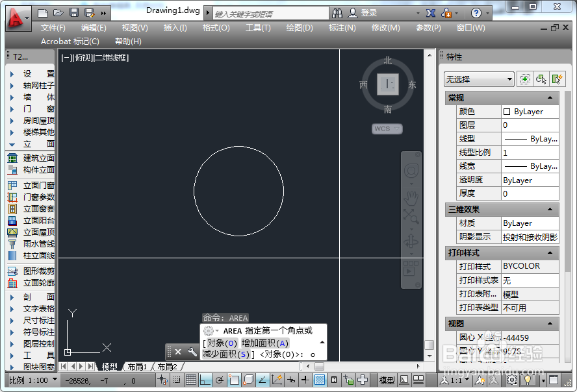Toggle the PICKADD icon in properties panel

pos(525,79)
